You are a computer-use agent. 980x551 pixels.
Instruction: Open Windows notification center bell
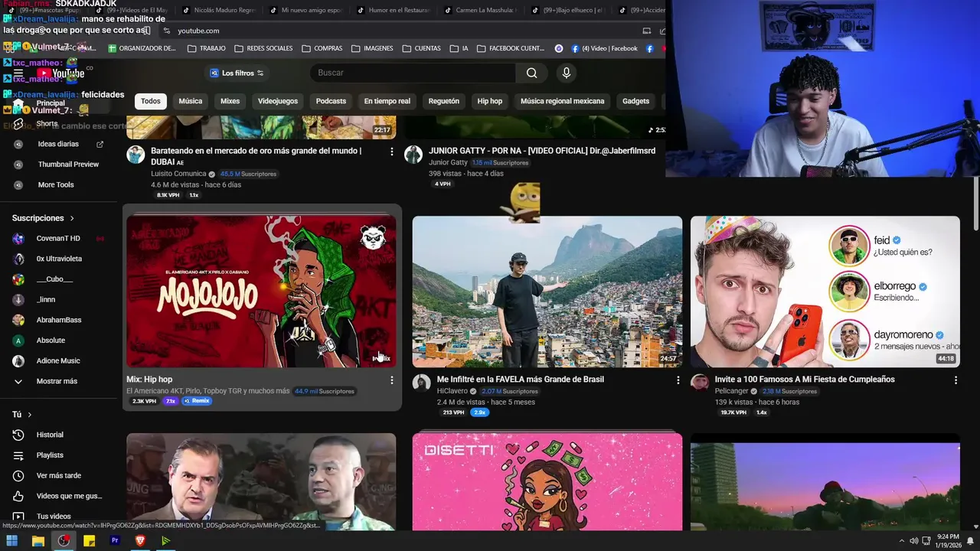click(970, 541)
